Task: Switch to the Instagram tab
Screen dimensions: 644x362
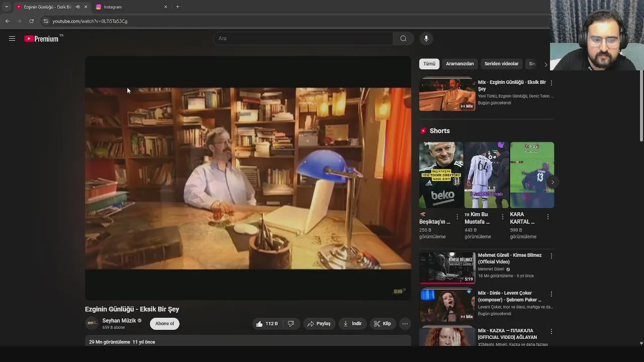Action: point(131,7)
